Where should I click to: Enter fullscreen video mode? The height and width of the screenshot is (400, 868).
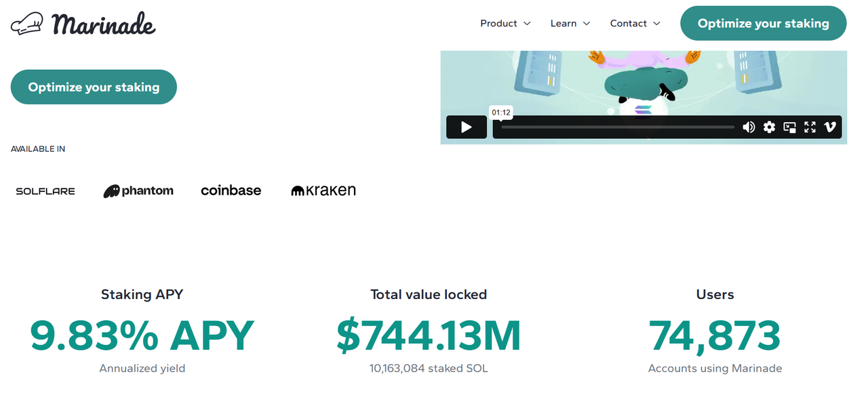tap(810, 127)
